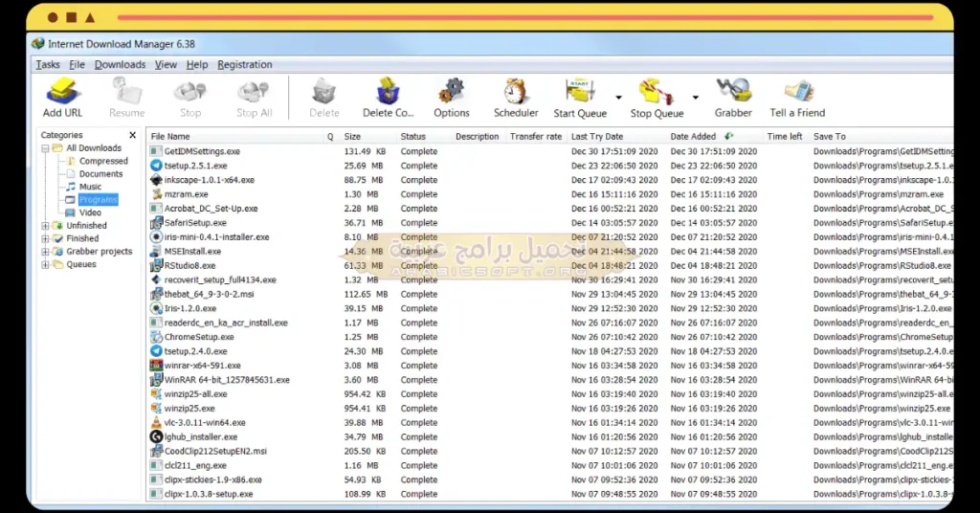980x513 pixels.
Task: Click the Stop toolbar icon
Action: [x=190, y=92]
